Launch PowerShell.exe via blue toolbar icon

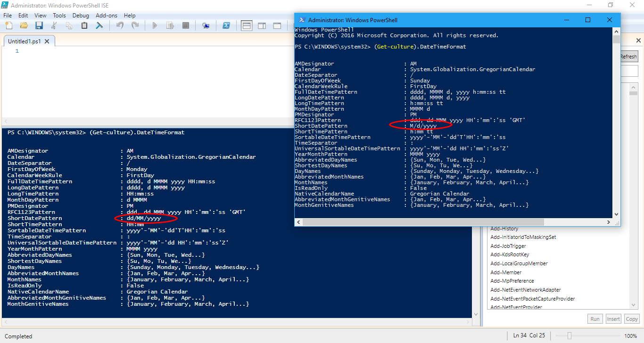click(226, 25)
